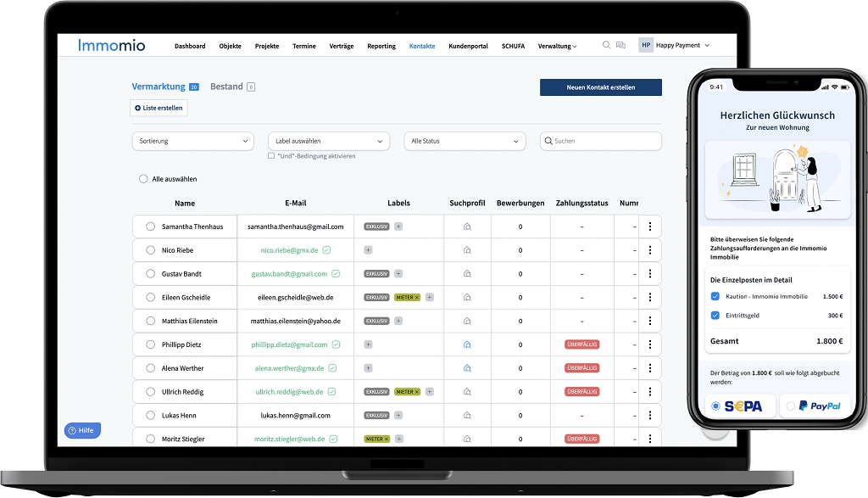The height and width of the screenshot is (498, 868).
Task: Select the row of Matthias Eilenstein
Action: (x=151, y=321)
